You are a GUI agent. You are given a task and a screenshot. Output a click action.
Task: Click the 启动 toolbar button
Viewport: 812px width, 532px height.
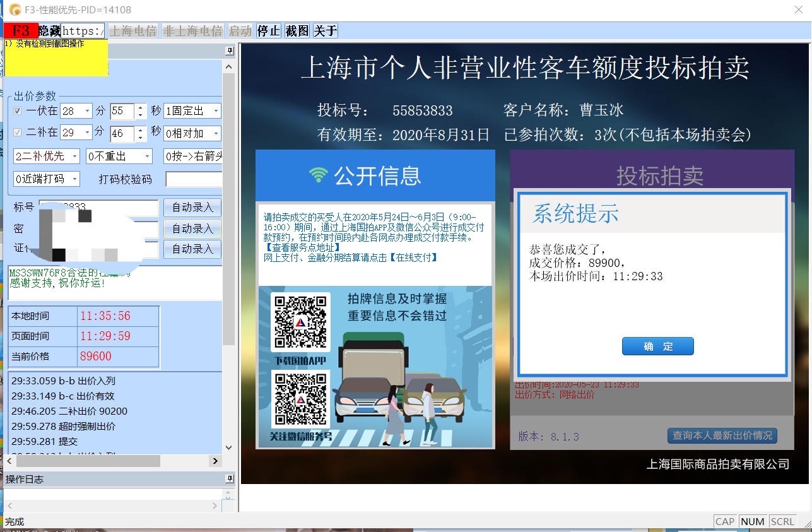[x=240, y=30]
